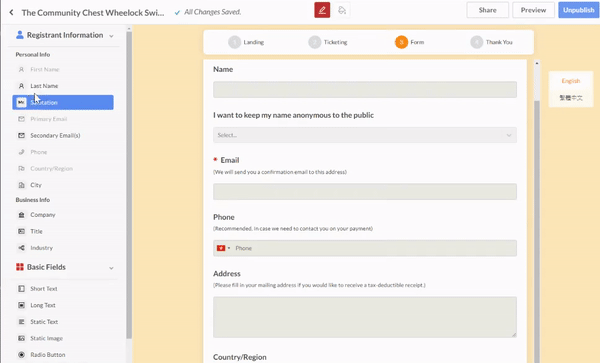This screenshot has height=363, width=600.
Task: Go back using the top-left arrow
Action: click(x=11, y=12)
